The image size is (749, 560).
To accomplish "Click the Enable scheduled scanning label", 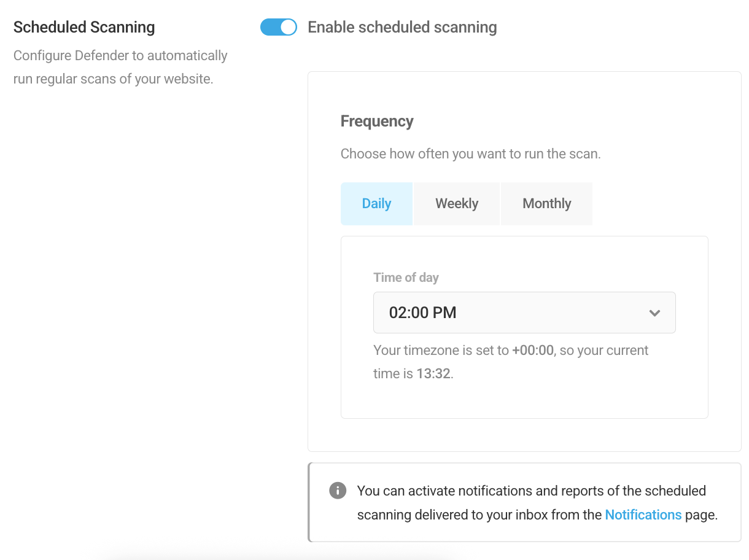I will pyautogui.click(x=402, y=27).
